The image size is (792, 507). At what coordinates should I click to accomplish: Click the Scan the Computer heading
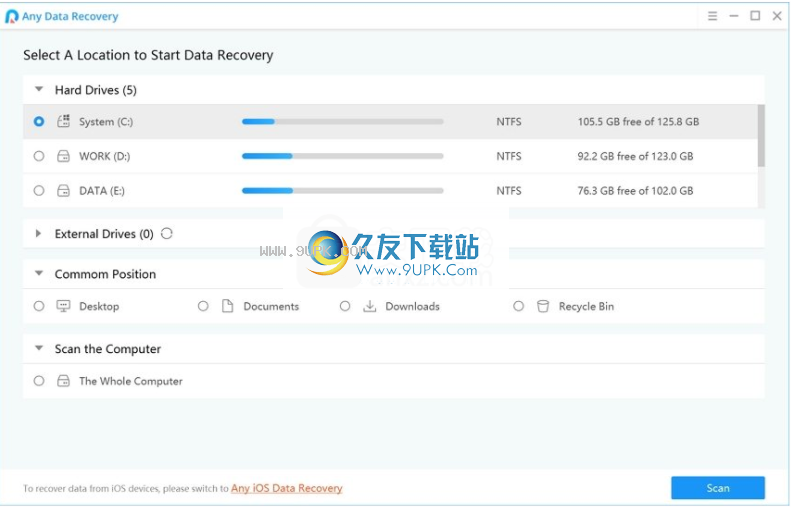coord(108,348)
